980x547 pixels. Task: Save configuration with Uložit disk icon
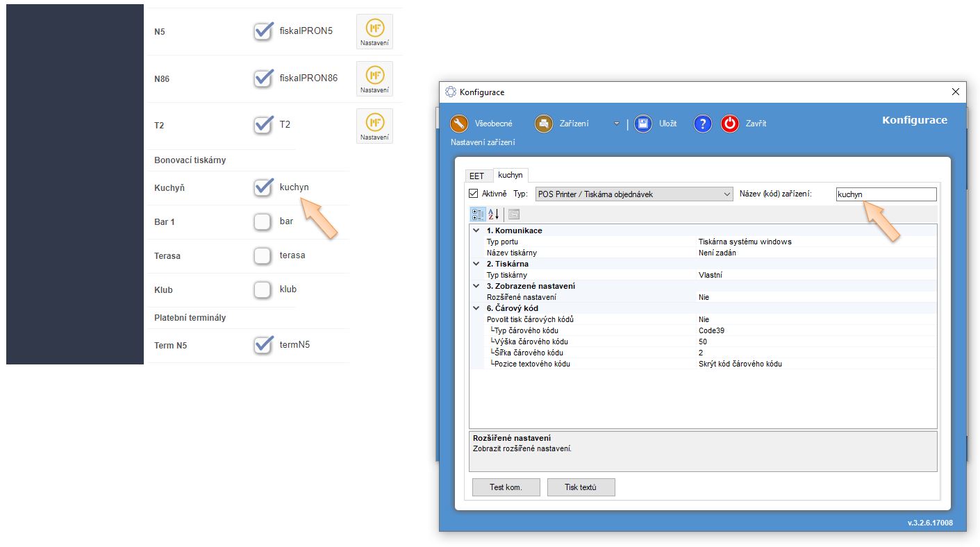(x=642, y=124)
